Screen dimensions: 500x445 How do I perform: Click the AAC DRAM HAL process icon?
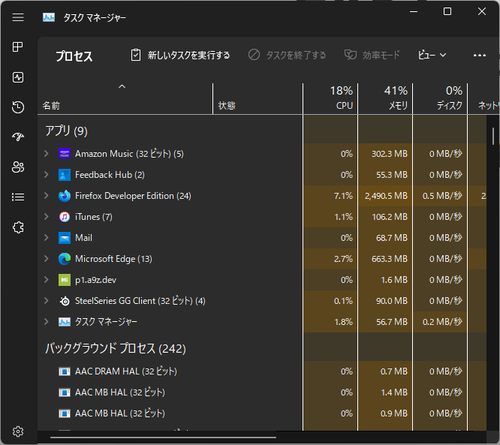tap(64, 371)
